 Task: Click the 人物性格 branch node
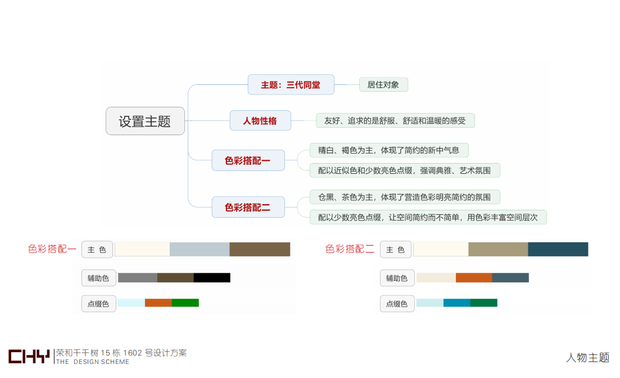point(260,121)
